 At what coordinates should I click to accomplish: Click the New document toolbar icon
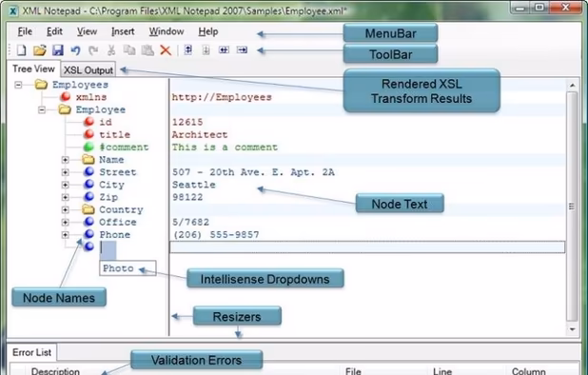point(21,49)
